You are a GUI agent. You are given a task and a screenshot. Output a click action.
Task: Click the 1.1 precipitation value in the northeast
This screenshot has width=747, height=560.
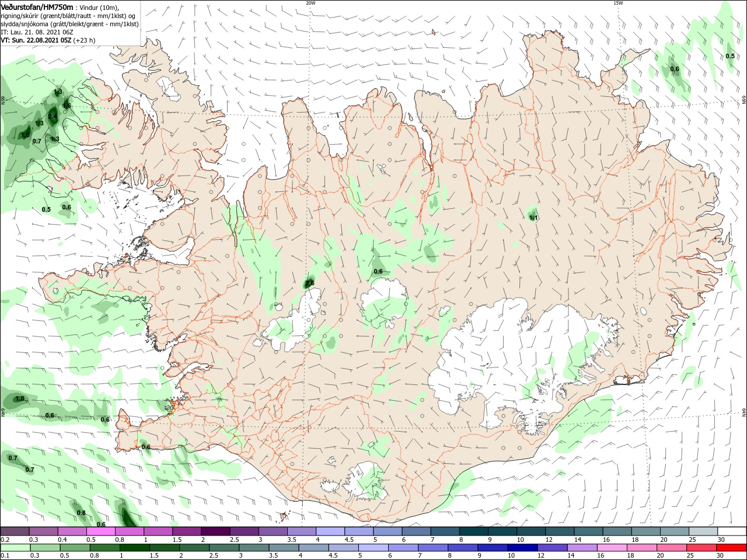tap(533, 218)
